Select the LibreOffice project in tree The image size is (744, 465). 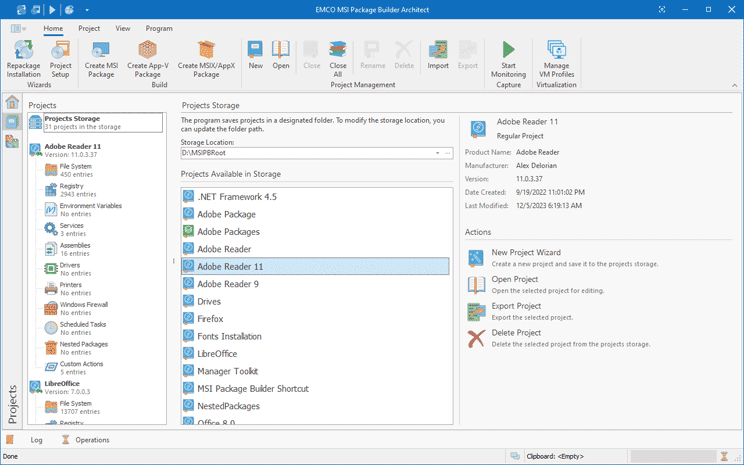(61, 387)
